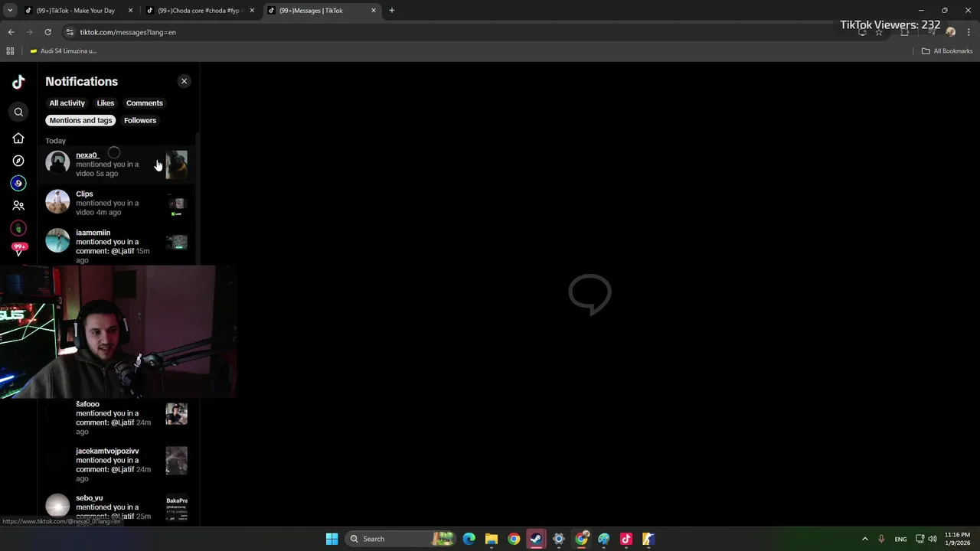Open the site information icon in address bar

70,32
